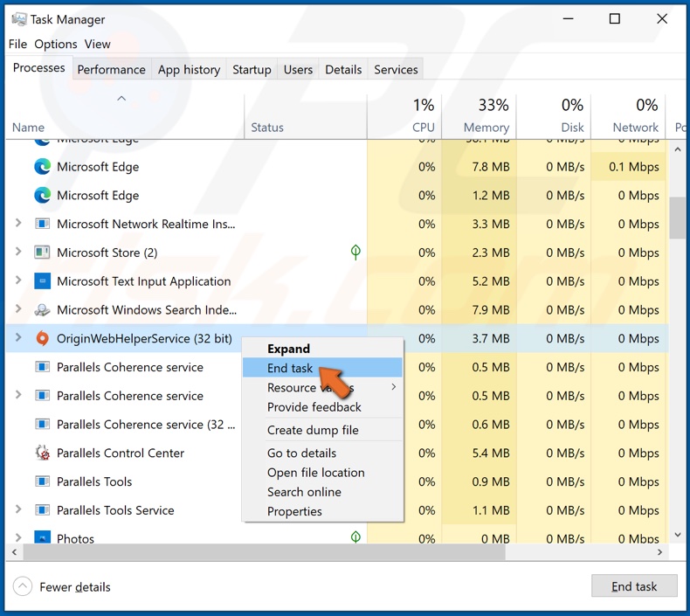
Task: Open the Options menu
Action: click(56, 44)
